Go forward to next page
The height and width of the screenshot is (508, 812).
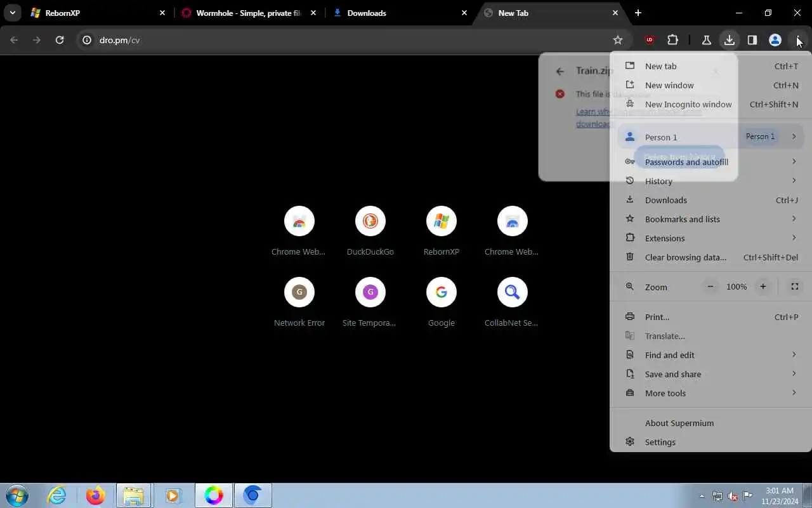[37, 40]
